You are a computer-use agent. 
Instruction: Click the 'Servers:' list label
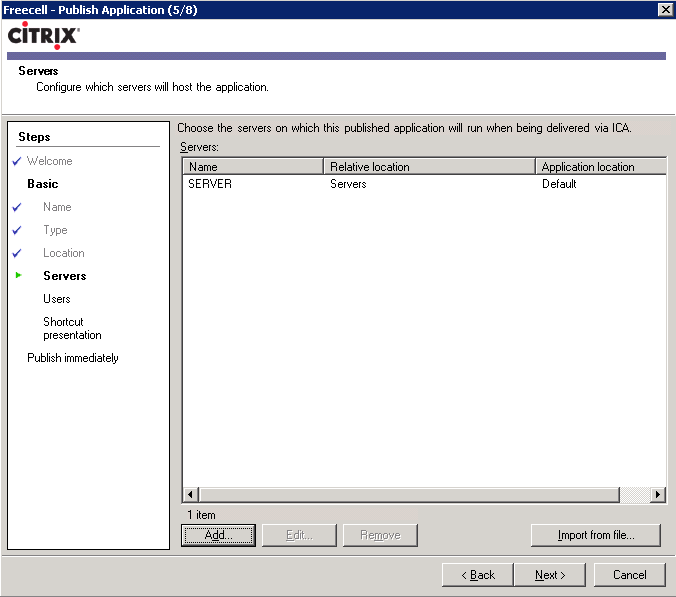coord(199,147)
